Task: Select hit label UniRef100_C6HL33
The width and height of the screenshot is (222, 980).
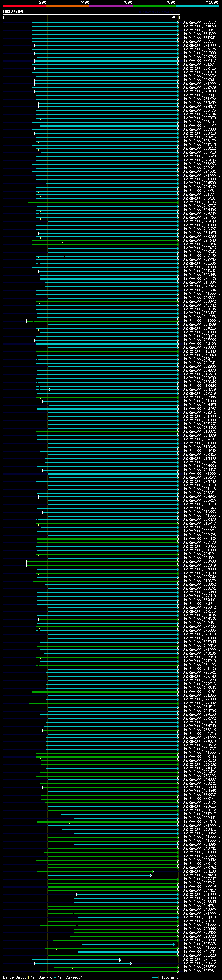Action: pyautogui.click(x=199, y=871)
